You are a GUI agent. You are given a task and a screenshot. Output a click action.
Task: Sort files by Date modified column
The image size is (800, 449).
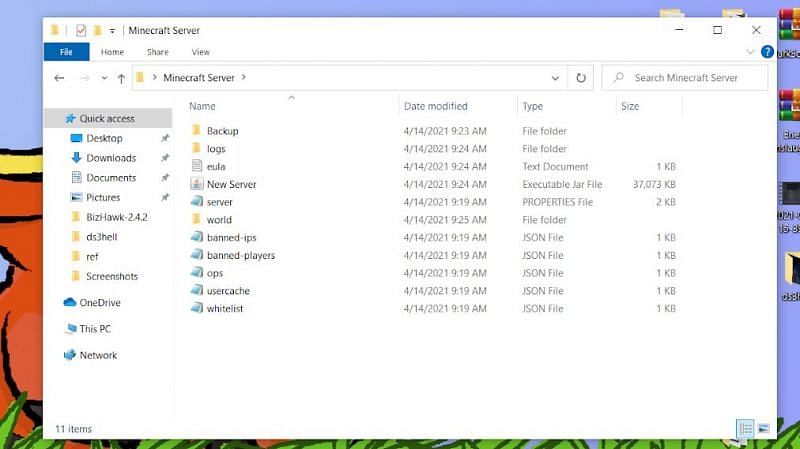tap(435, 106)
